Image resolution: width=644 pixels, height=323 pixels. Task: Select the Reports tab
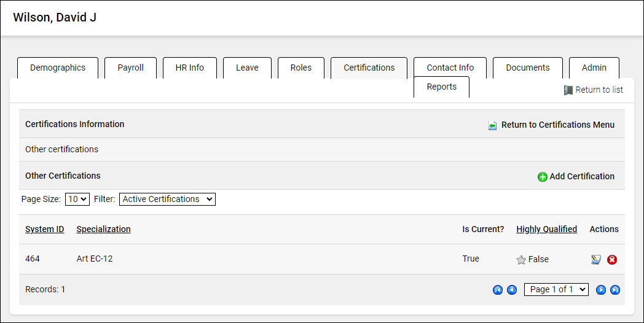click(x=441, y=87)
